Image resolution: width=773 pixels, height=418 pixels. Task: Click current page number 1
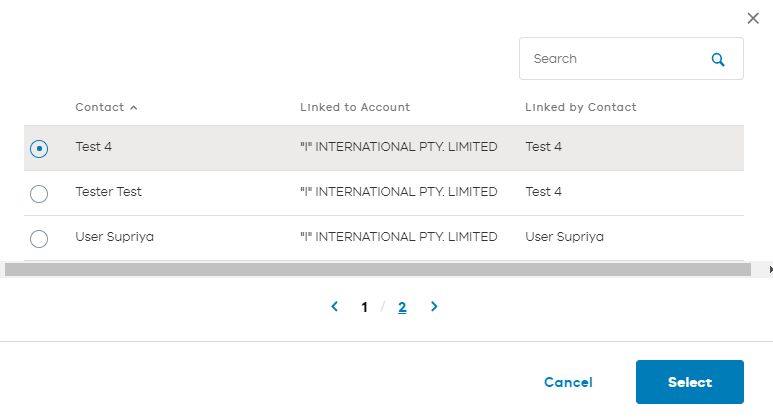pyautogui.click(x=364, y=307)
